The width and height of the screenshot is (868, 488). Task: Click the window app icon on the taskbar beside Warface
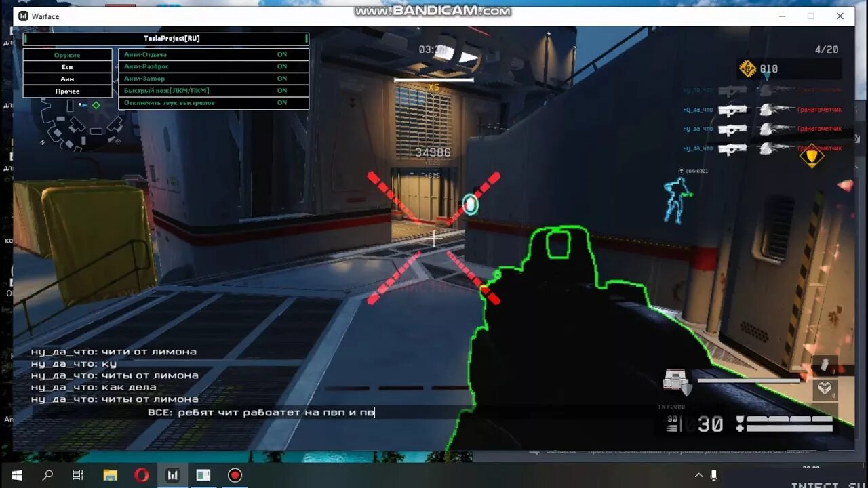pyautogui.click(x=203, y=475)
